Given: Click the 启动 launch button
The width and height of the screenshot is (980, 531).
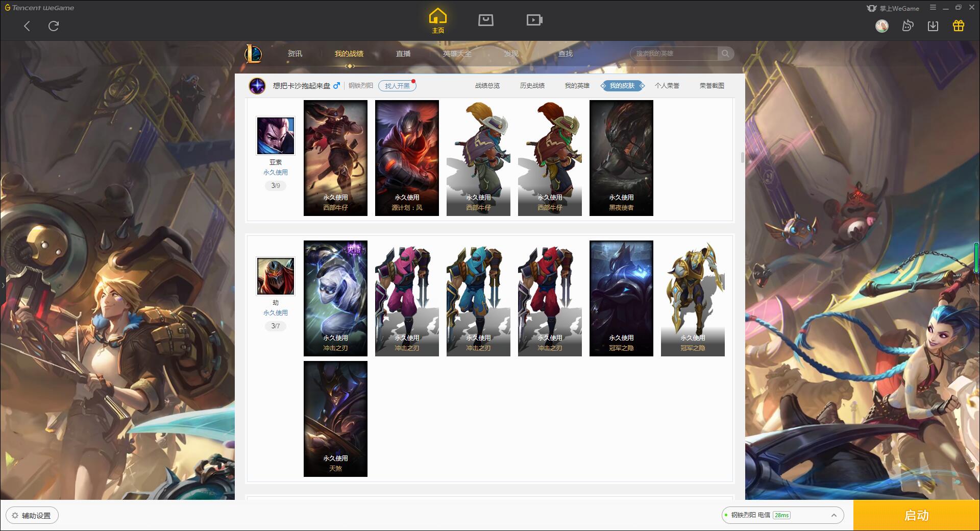Looking at the screenshot, I should pyautogui.click(x=916, y=516).
